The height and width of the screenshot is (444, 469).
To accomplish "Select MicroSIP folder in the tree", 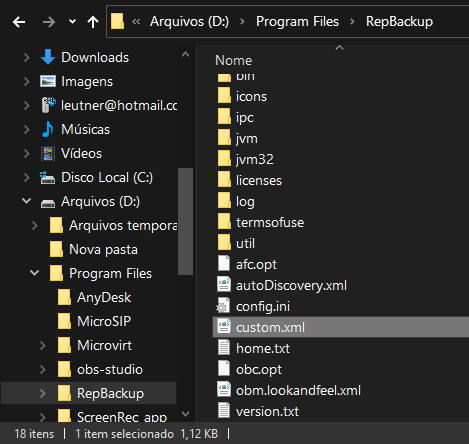I will (104, 321).
